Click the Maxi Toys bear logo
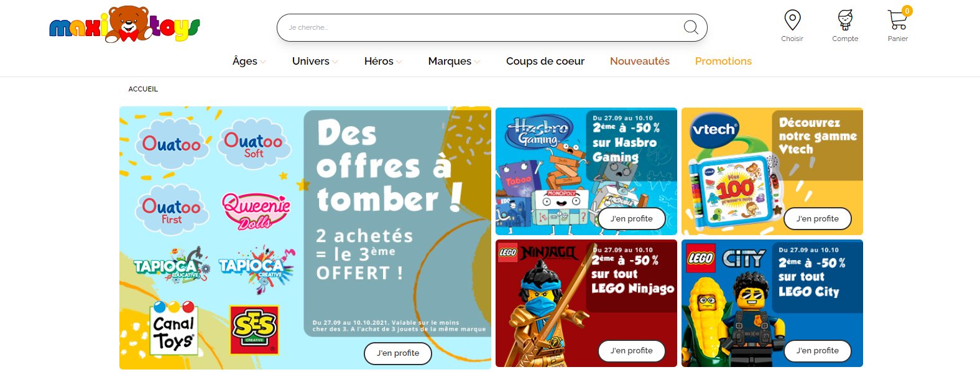The height and width of the screenshot is (372, 980). click(125, 24)
